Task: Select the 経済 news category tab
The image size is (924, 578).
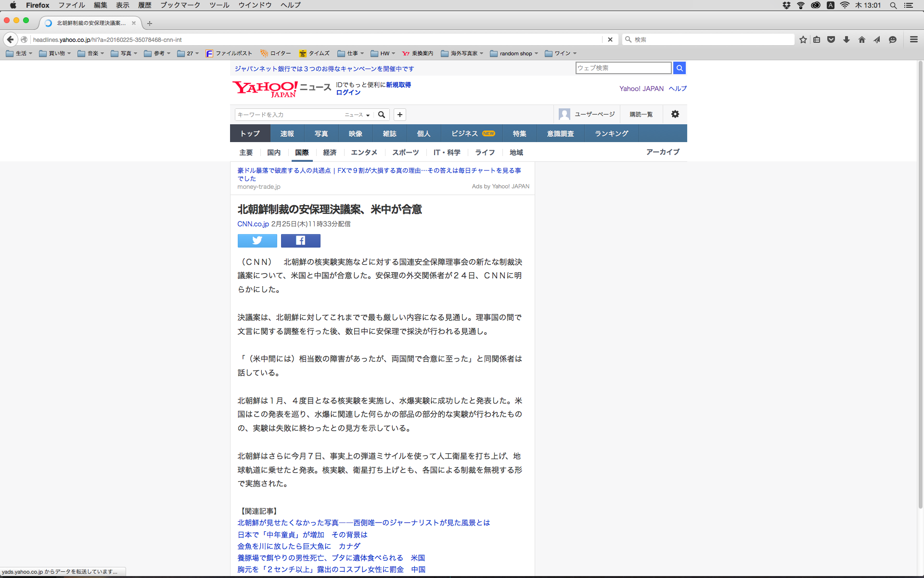Action: (330, 152)
